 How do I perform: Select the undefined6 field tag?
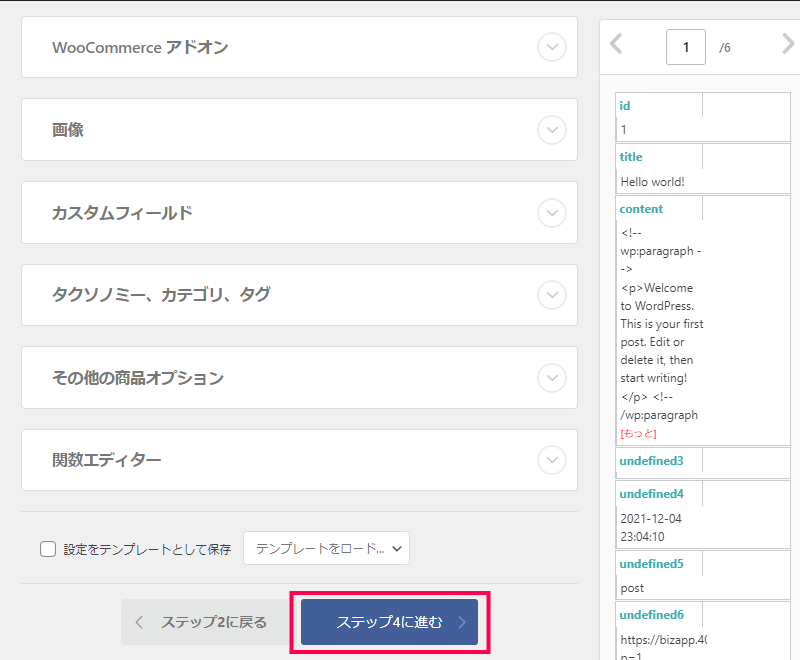click(x=651, y=615)
